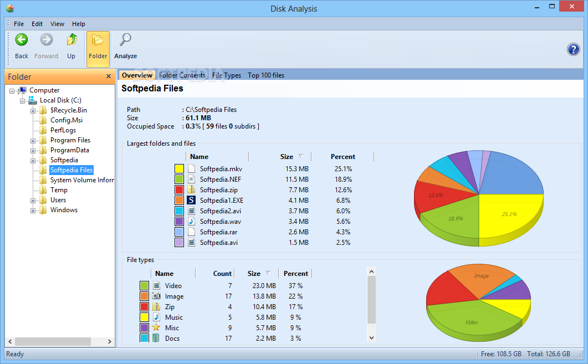Click the Softpedia.NEF image file icon
Image resolution: width=588 pixels, height=364 pixels.
(x=191, y=179)
